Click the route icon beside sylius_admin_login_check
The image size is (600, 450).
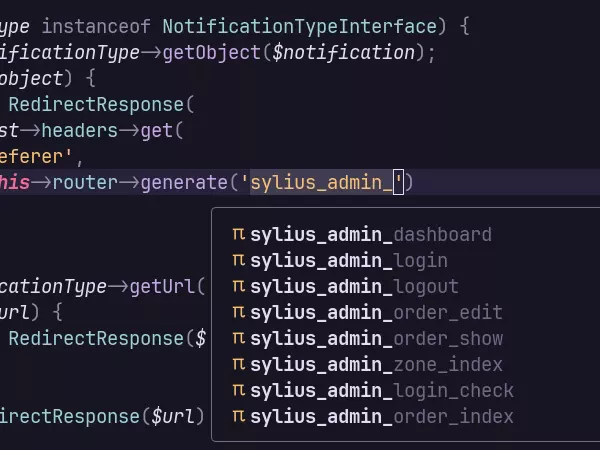[x=238, y=391]
